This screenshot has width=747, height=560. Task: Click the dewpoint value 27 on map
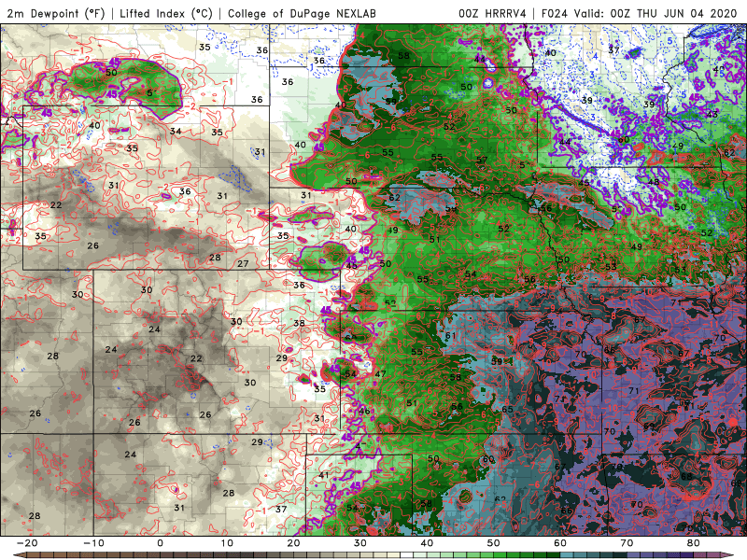(x=243, y=263)
